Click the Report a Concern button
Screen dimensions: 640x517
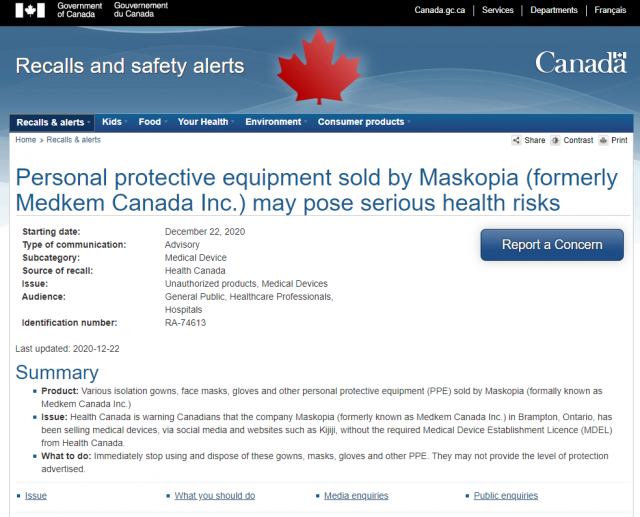(552, 245)
